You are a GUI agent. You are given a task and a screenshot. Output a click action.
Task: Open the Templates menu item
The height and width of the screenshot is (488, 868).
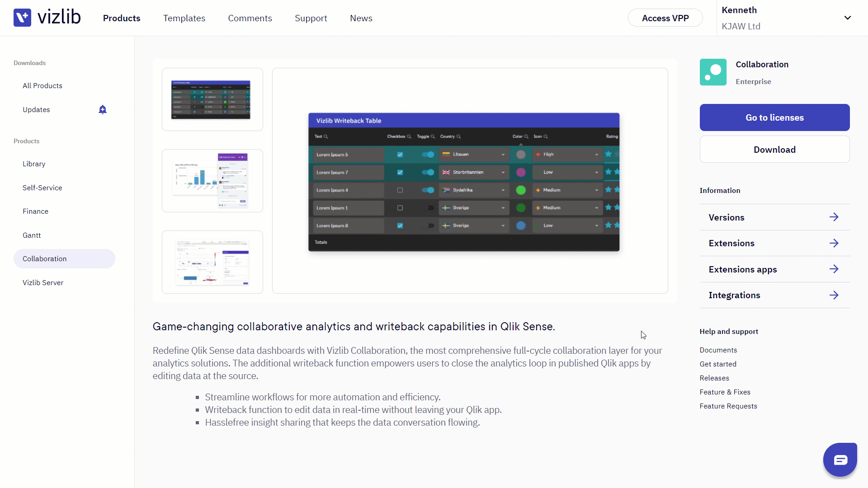click(x=184, y=18)
